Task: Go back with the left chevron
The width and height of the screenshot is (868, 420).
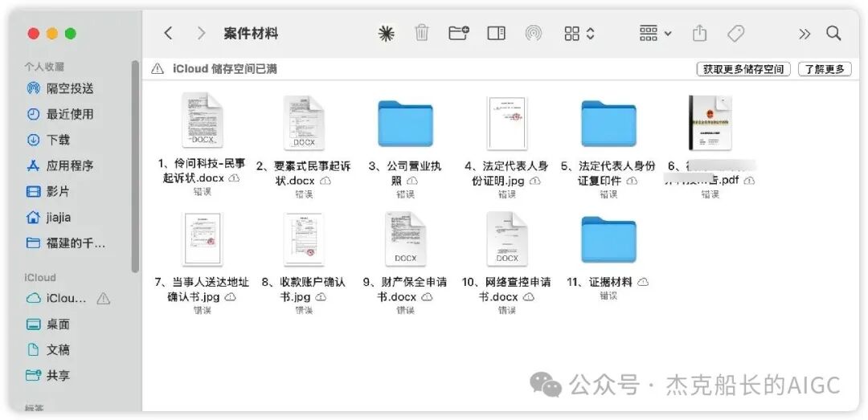Action: pos(168,34)
